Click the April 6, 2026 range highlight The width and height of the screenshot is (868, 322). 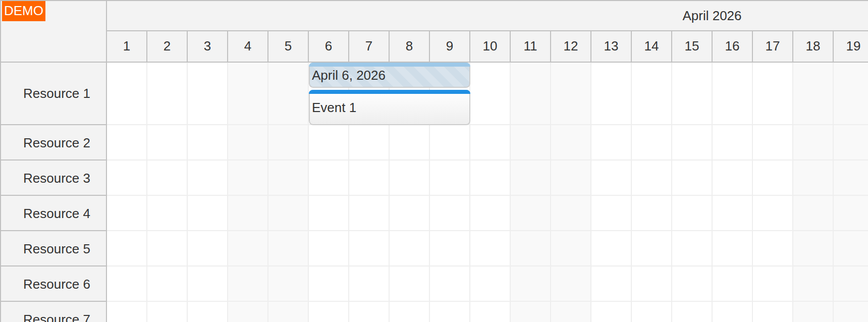[x=389, y=75]
